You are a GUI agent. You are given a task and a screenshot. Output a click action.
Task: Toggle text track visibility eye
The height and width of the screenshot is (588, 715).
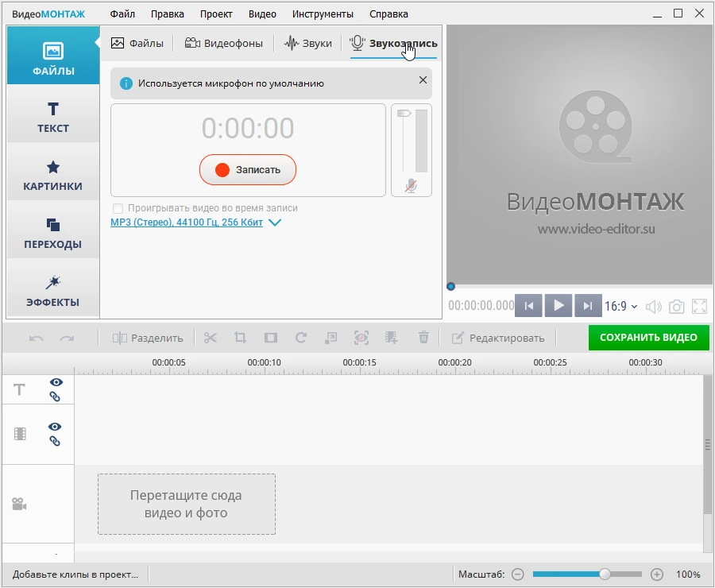56,382
